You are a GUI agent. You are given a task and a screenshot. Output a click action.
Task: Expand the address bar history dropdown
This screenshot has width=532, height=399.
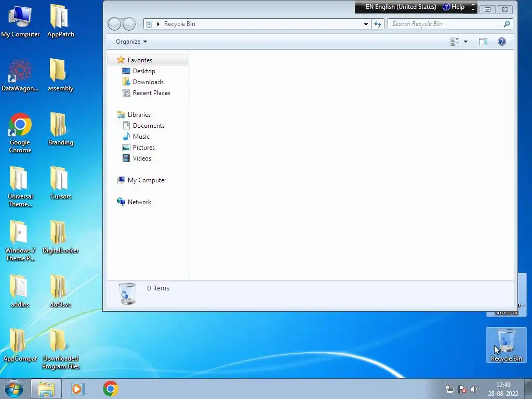[x=366, y=24]
